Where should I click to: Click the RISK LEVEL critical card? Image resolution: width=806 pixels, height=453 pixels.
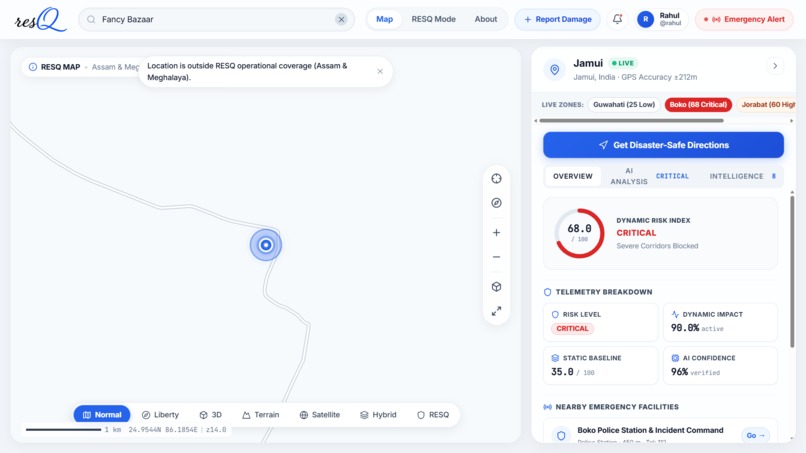click(600, 322)
